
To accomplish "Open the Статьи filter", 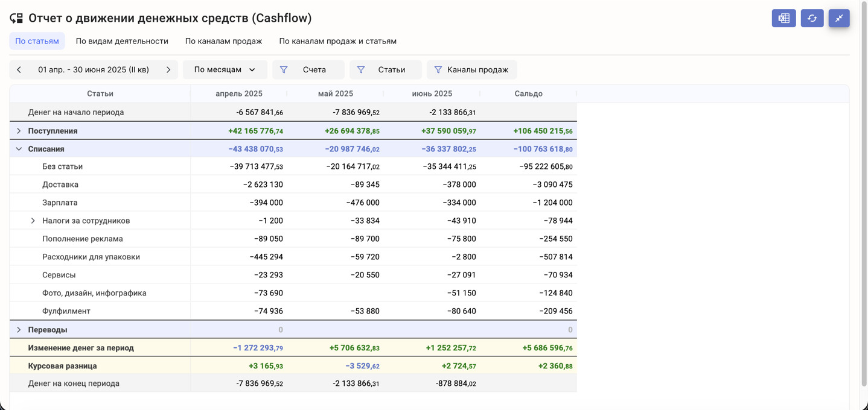I will pyautogui.click(x=385, y=70).
